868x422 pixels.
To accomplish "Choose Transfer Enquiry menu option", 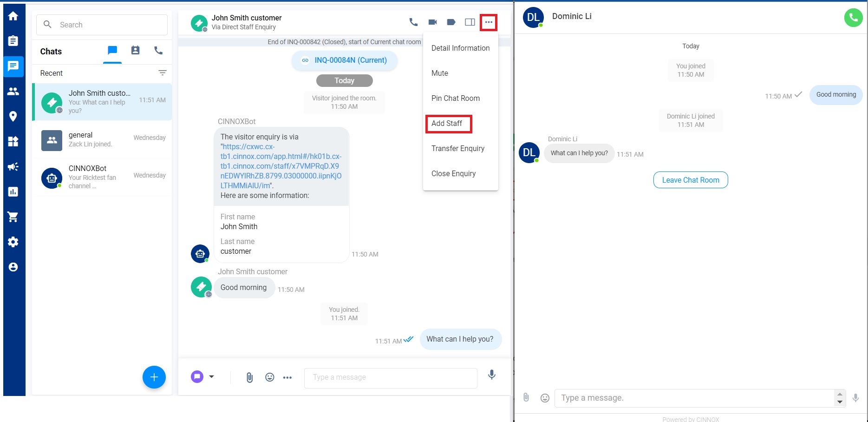I will point(458,148).
